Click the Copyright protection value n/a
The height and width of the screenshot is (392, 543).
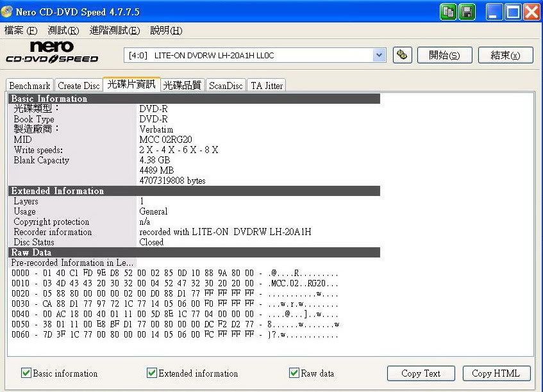[145, 222]
